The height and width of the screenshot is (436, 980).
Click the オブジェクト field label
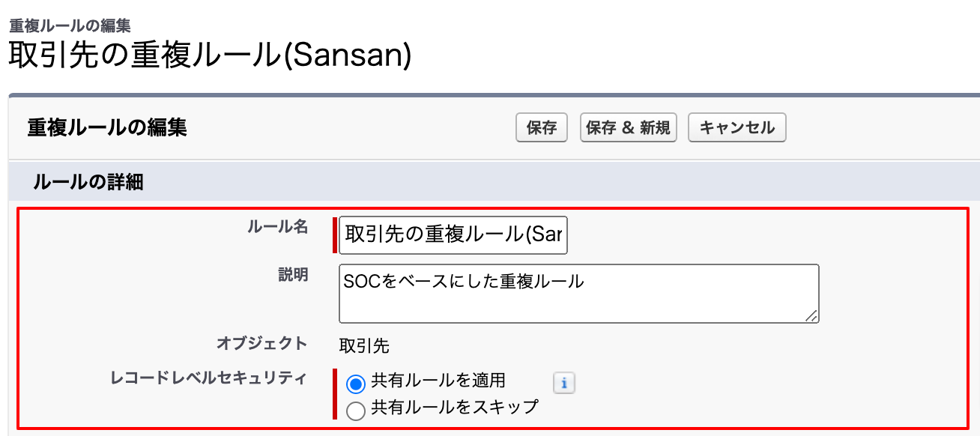point(262,344)
